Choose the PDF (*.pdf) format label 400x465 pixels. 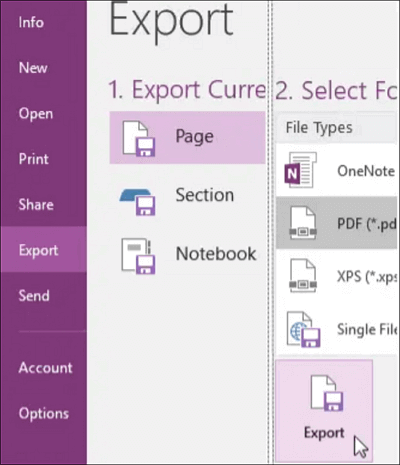click(x=368, y=224)
